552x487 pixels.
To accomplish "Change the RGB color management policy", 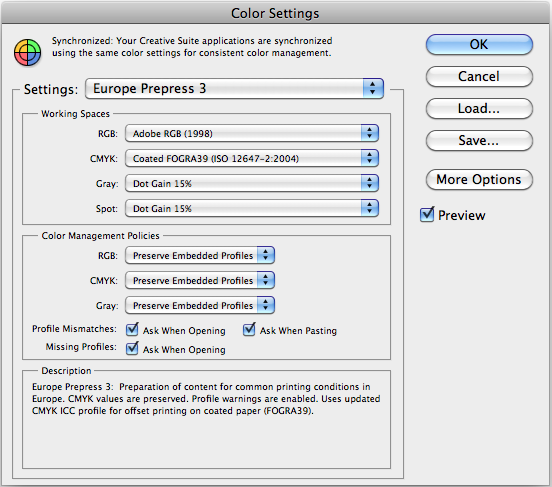I will [x=200, y=255].
